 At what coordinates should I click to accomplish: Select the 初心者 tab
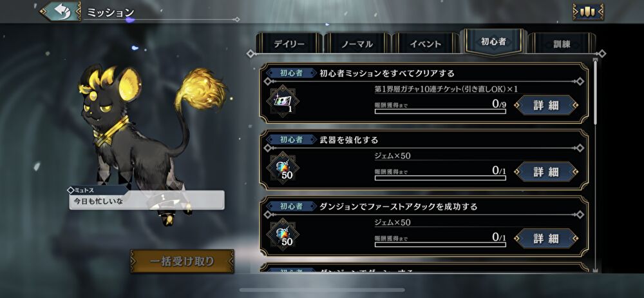tap(493, 42)
